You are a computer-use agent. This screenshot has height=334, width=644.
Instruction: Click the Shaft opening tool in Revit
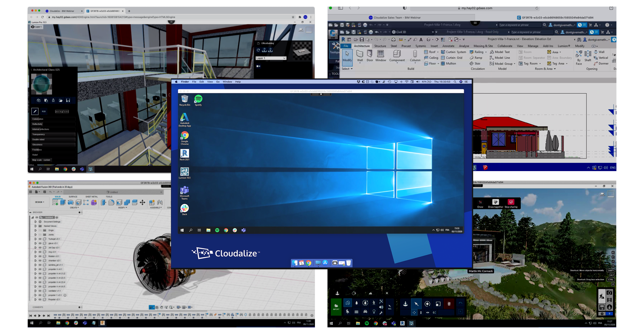[588, 56]
